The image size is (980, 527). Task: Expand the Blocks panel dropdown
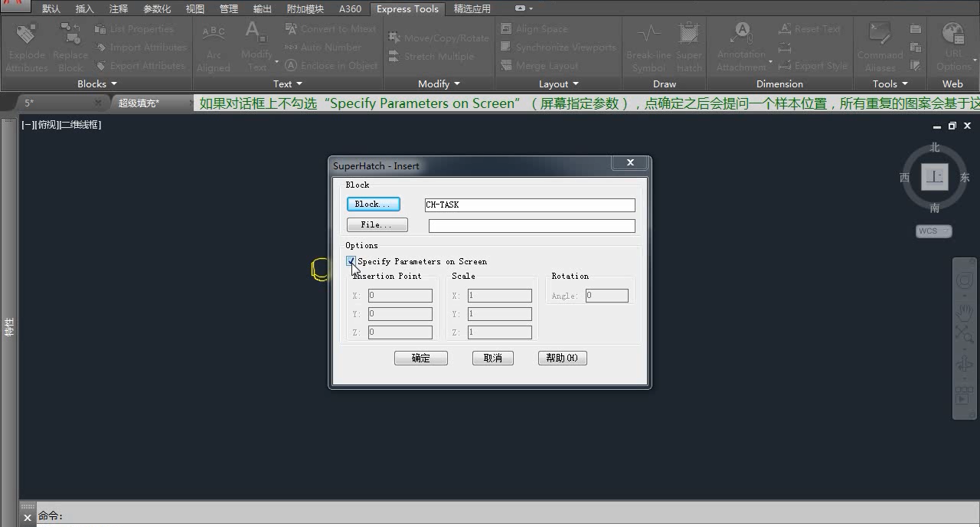[96, 83]
